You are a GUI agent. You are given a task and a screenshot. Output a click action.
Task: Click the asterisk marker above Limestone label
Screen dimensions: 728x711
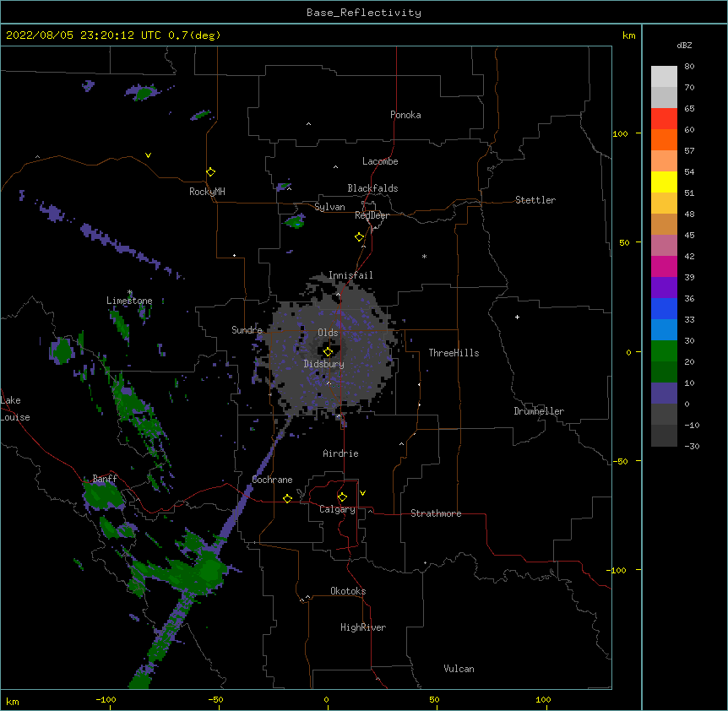(x=130, y=292)
